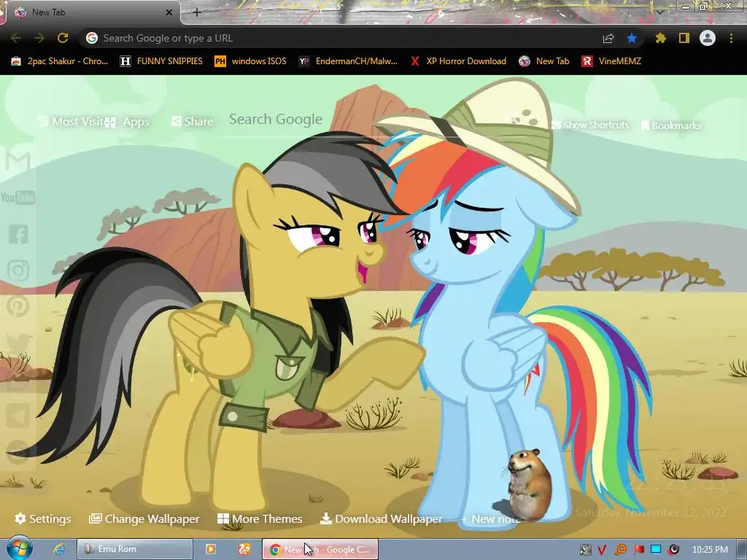Viewport: 747px width, 560px height.
Task: Click the red 'V' system tray icon
Action: click(x=602, y=550)
